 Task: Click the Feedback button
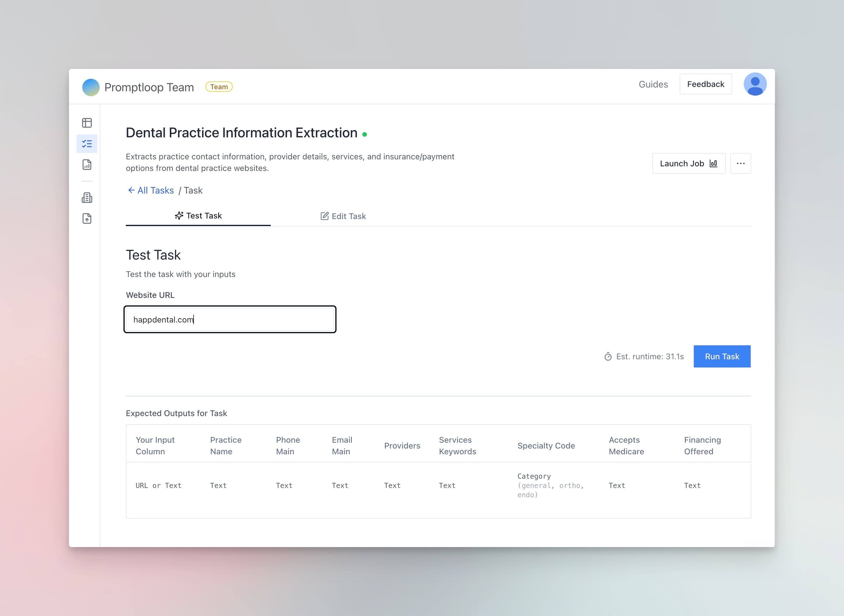[705, 84]
